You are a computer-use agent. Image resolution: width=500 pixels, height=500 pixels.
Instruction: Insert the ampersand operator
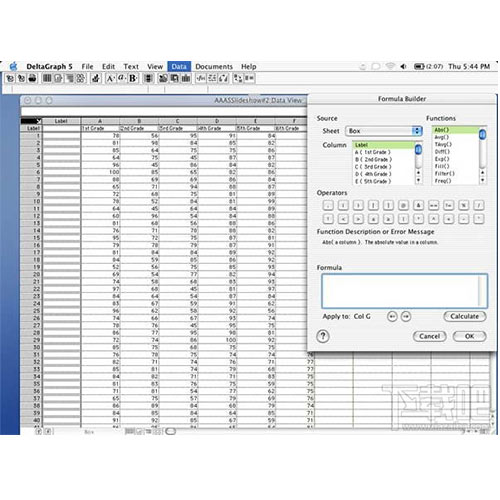(x=418, y=205)
